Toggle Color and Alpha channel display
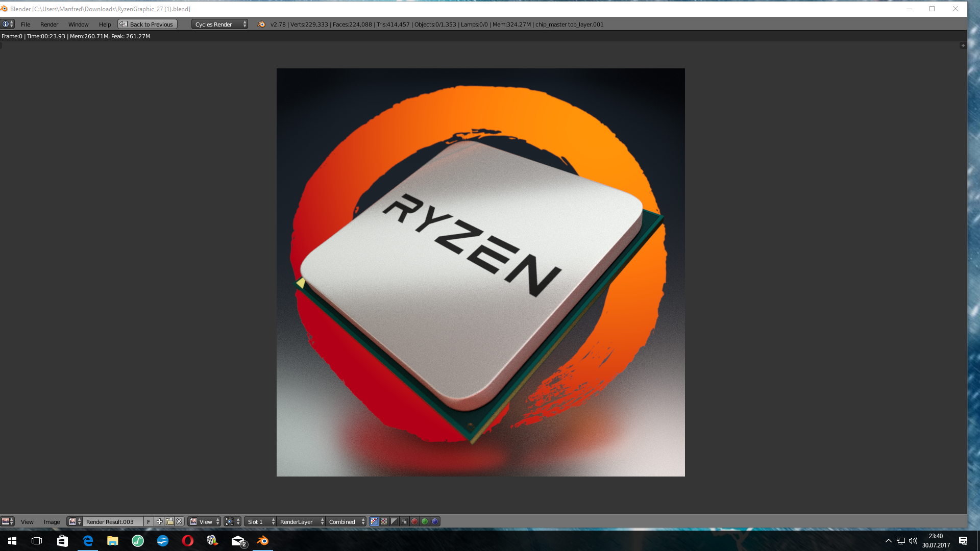 374,521
